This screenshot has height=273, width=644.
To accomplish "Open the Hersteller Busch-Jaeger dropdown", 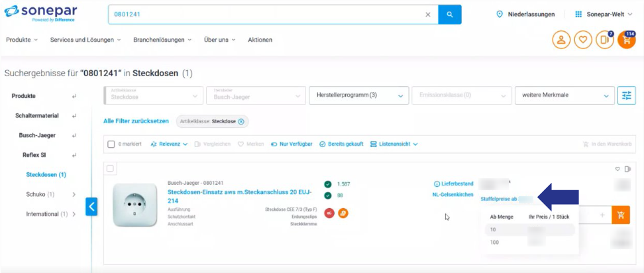I will point(256,95).
